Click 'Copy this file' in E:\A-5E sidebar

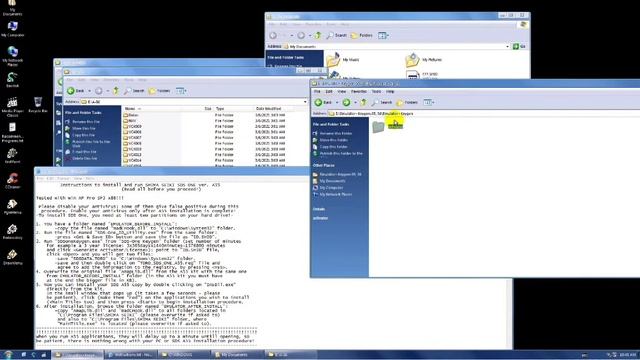[x=80, y=135]
